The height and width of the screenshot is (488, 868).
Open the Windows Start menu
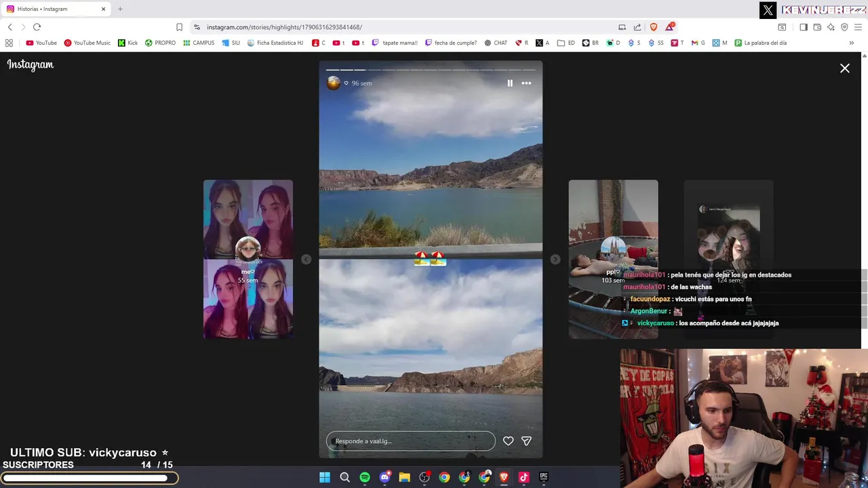point(325,477)
